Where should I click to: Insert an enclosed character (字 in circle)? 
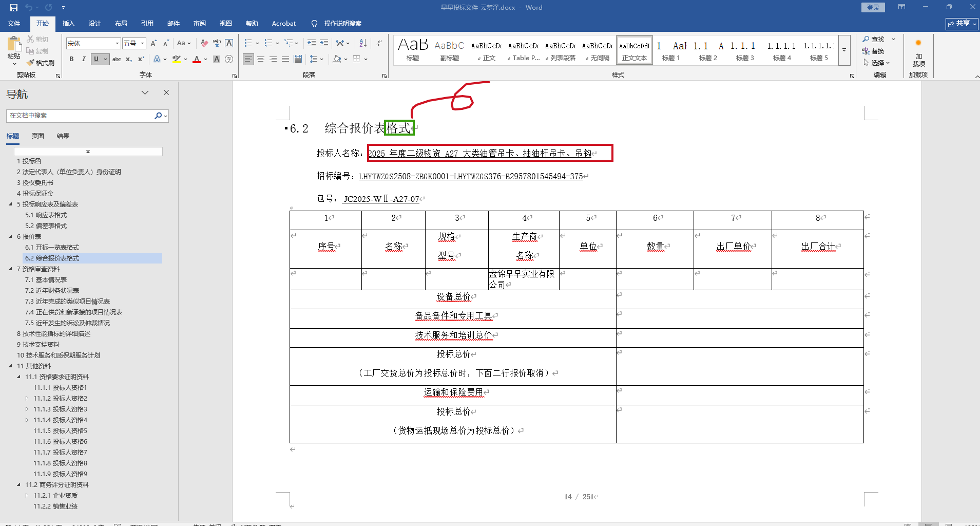229,59
